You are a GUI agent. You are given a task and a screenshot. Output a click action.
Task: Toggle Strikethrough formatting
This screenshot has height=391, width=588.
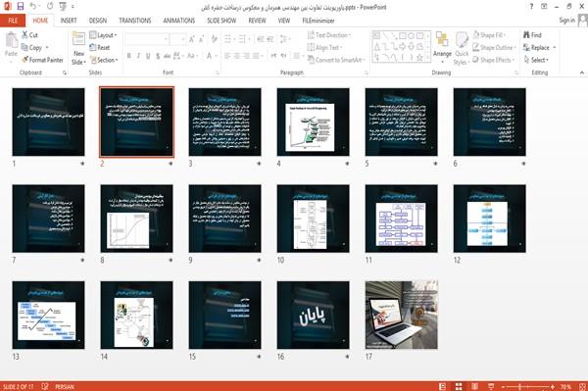(x=168, y=56)
